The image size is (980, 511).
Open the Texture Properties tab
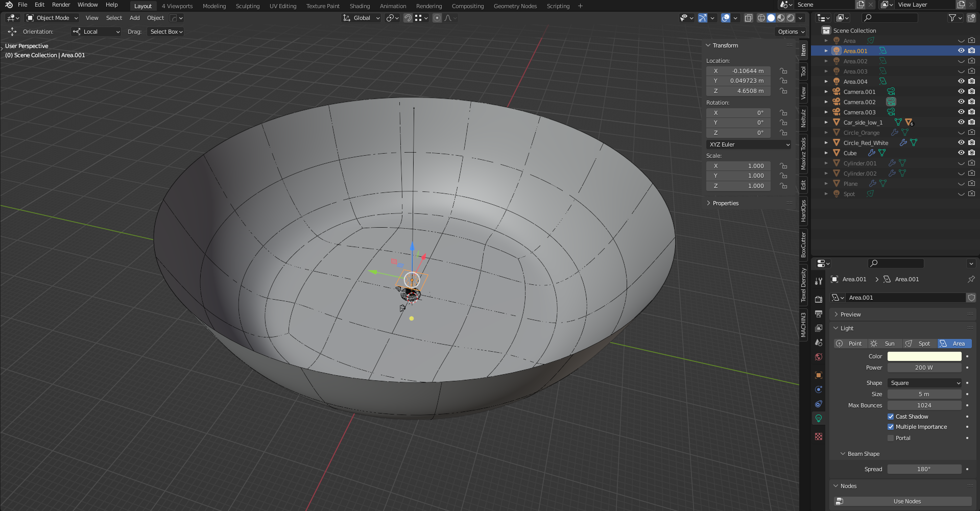click(x=819, y=436)
